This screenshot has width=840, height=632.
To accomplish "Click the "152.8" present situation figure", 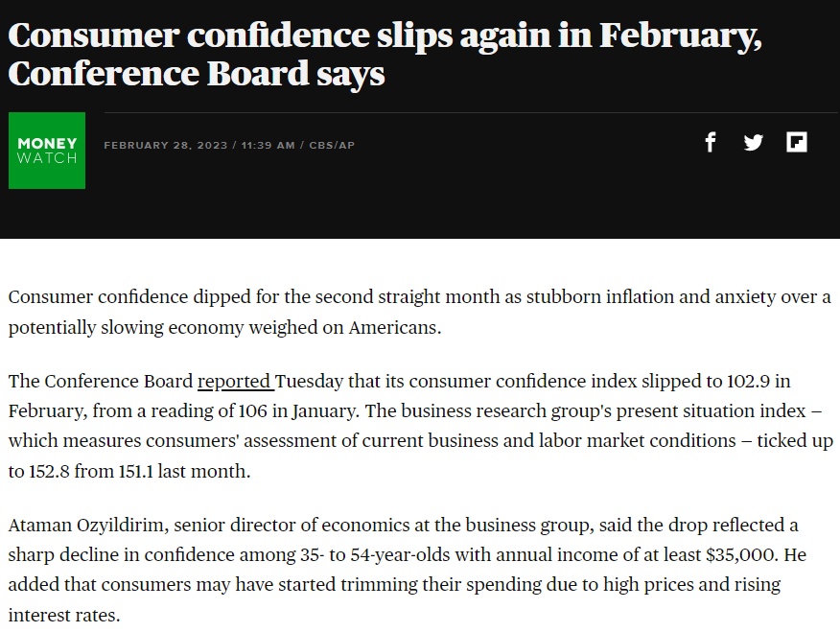I will click(49, 471).
